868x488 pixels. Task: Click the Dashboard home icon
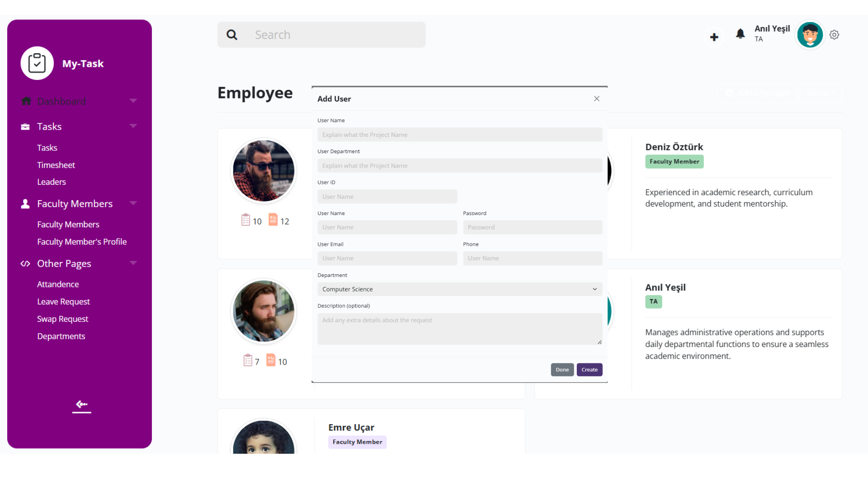tap(26, 101)
